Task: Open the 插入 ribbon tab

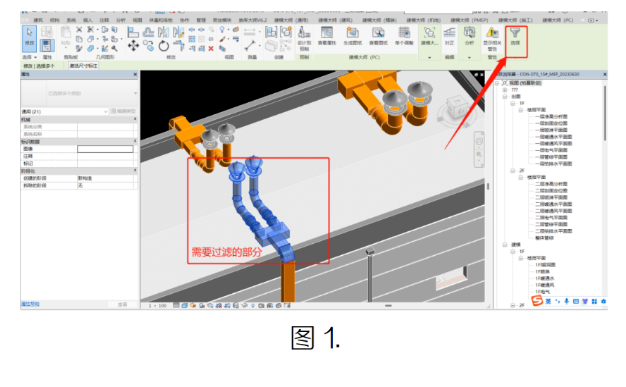Action: (x=87, y=20)
